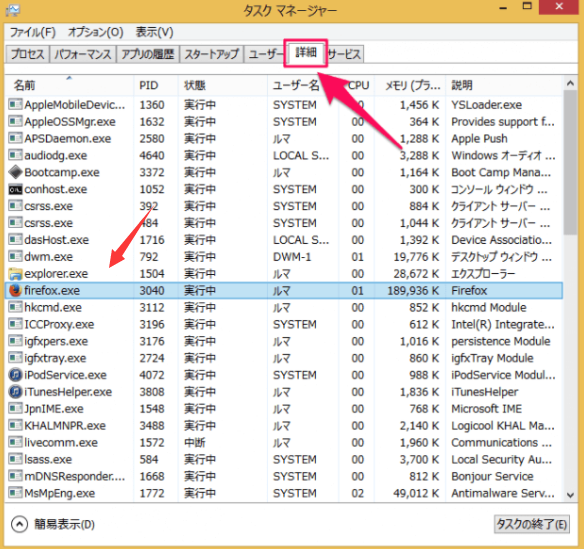Click the igfxtray.exe process icon
Image resolution: width=584 pixels, height=549 pixels.
point(15,358)
